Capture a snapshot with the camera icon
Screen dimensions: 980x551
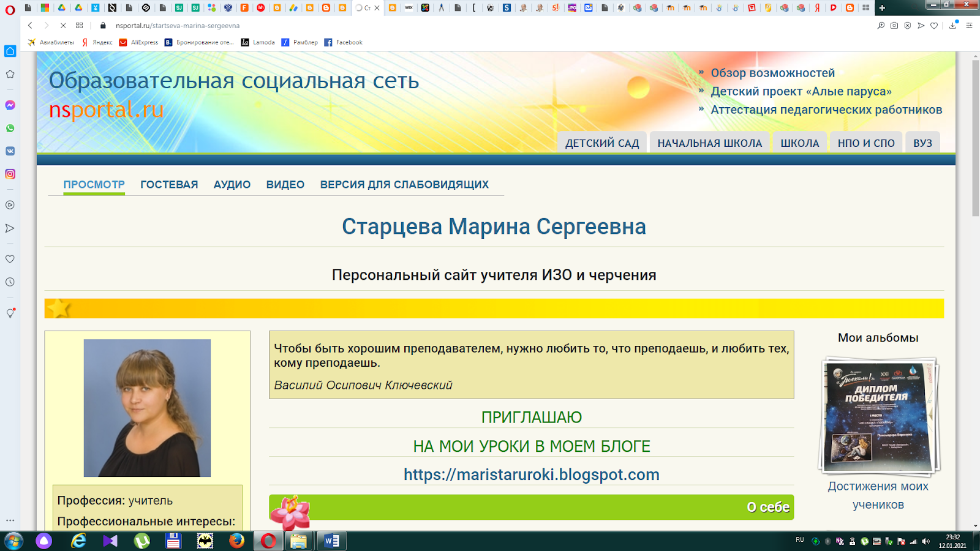pos(894,26)
